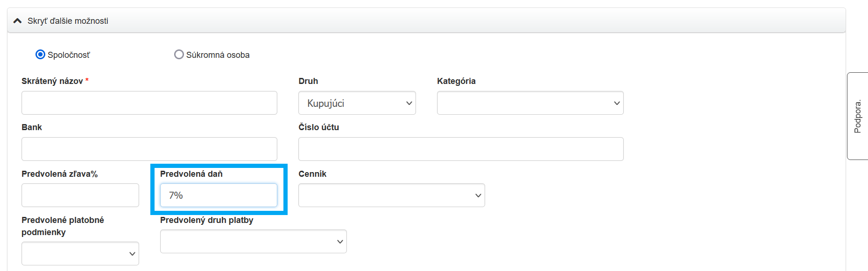The image size is (868, 271).
Task: Click the Spoločnosť label text
Action: pos(69,55)
